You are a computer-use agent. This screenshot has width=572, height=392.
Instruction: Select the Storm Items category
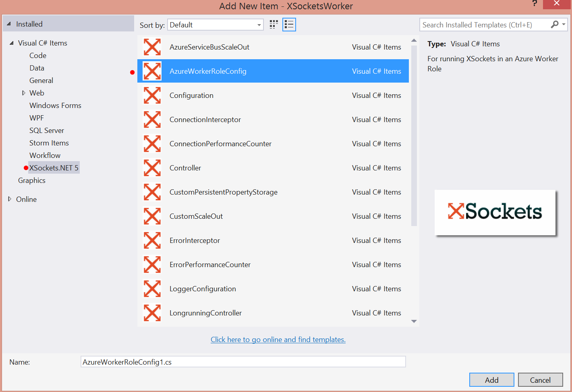click(x=49, y=143)
